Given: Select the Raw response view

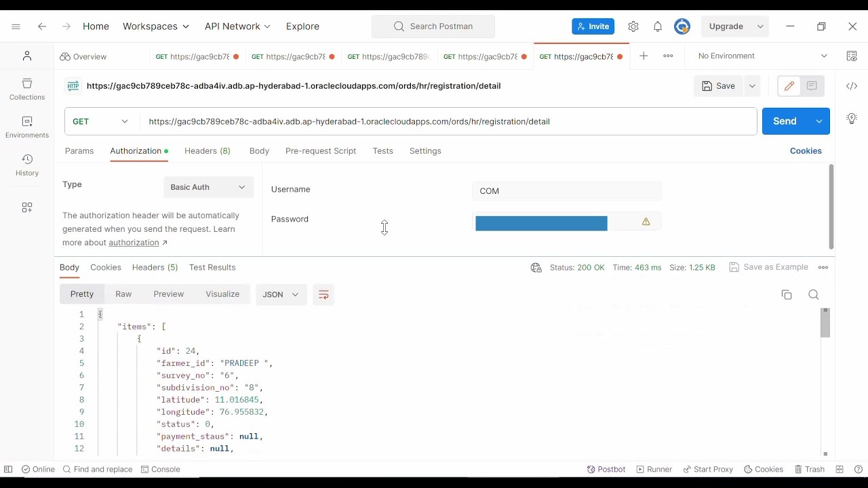Looking at the screenshot, I should coord(123,294).
